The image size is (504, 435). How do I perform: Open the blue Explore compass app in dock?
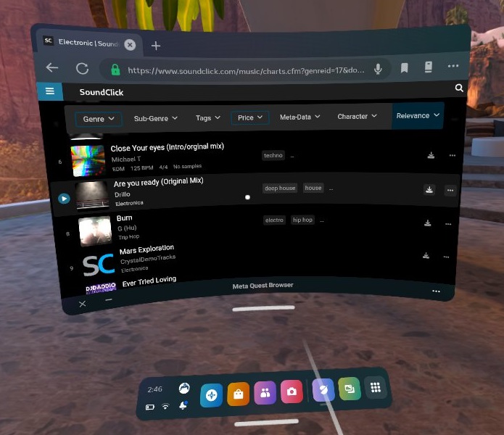[211, 395]
